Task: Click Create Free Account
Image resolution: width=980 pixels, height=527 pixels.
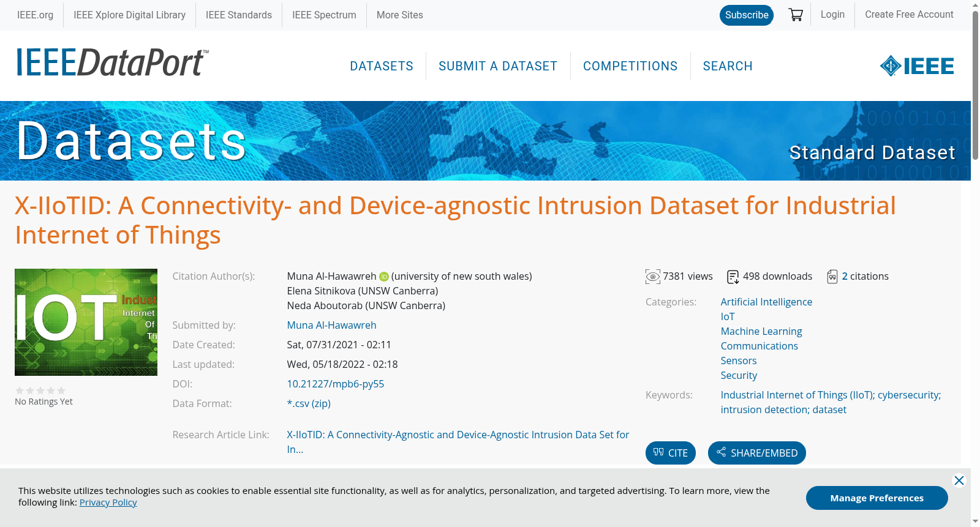Action: tap(909, 14)
